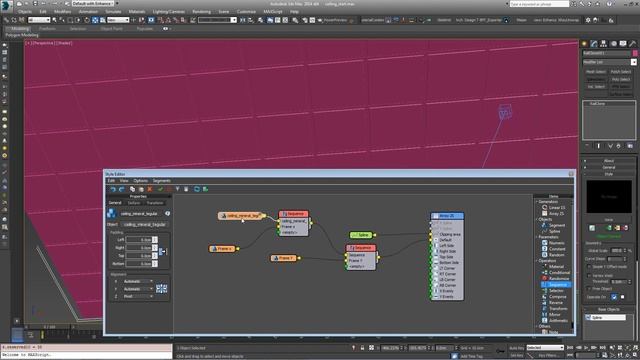Click the Array 2S generator icon
The image size is (640, 360).
coord(544,213)
